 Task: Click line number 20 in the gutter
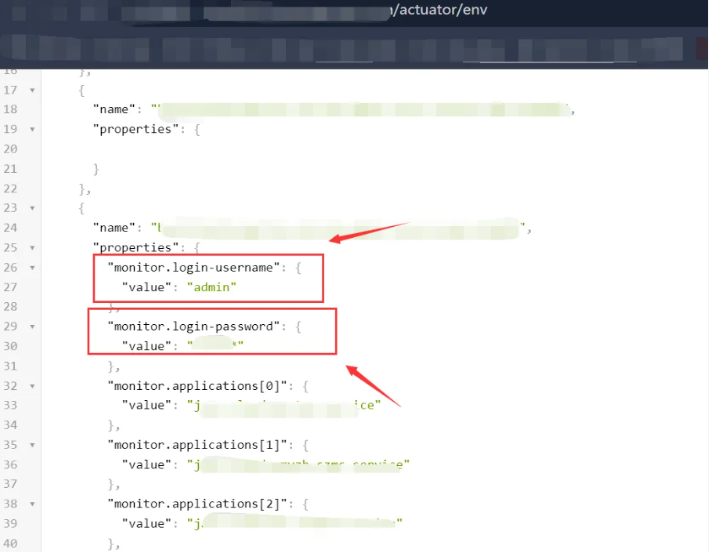point(10,149)
